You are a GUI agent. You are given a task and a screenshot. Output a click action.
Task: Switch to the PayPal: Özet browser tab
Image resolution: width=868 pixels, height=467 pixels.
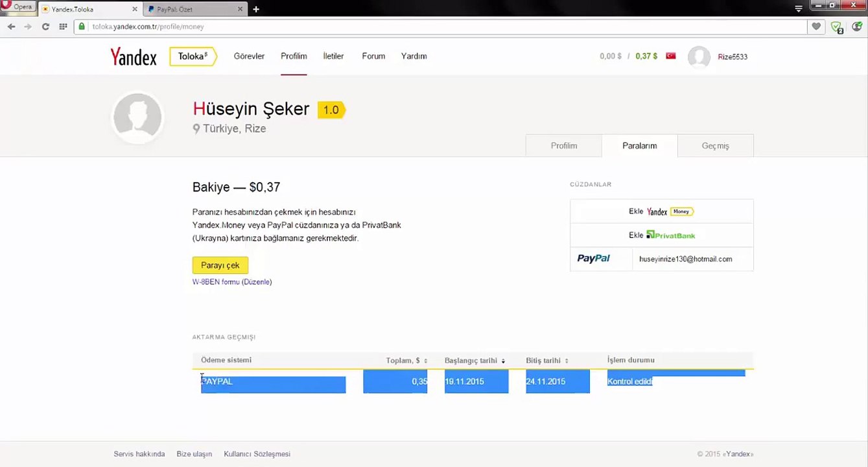(195, 9)
